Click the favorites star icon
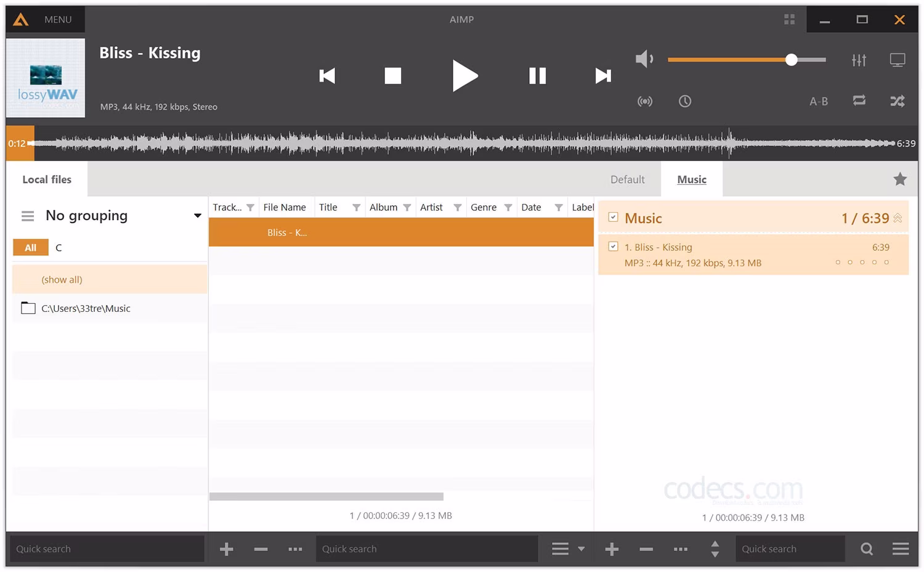The image size is (924, 572). pos(900,179)
